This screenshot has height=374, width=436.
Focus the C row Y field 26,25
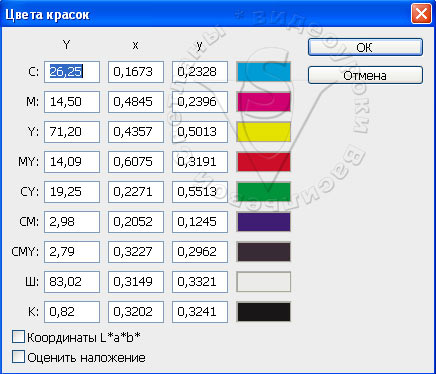[x=72, y=72]
